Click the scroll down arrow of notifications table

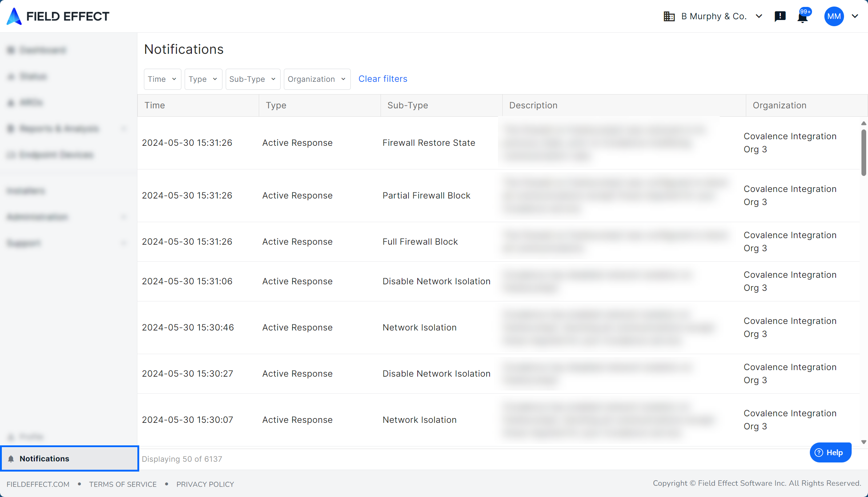864,442
